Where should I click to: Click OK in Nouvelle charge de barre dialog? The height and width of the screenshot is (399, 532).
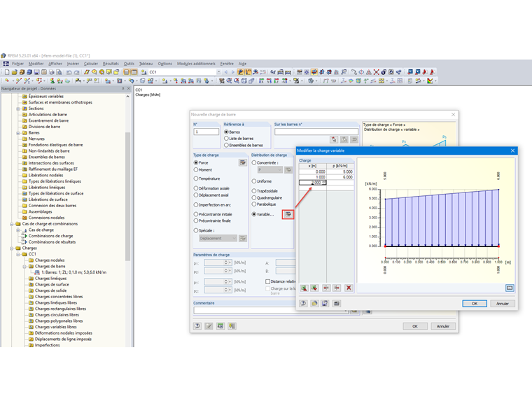coord(415,326)
